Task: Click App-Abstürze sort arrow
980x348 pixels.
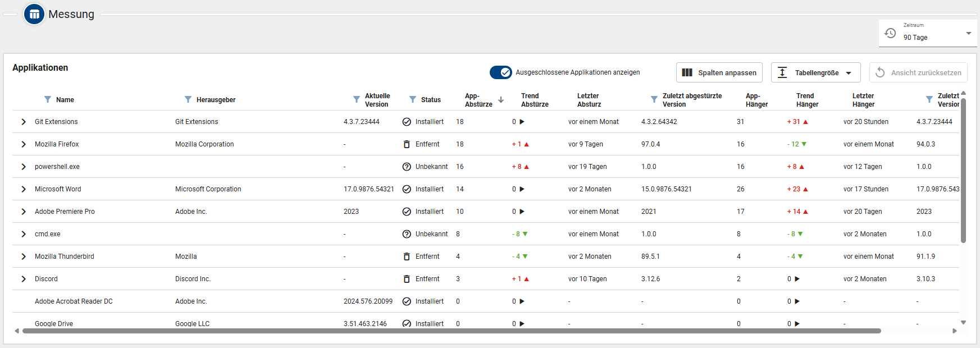Action: [501, 100]
